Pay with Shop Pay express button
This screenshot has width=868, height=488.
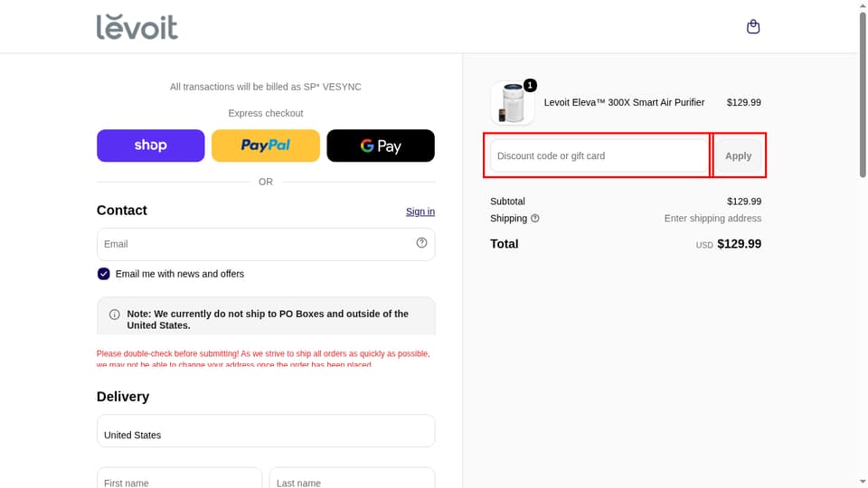[151, 145]
